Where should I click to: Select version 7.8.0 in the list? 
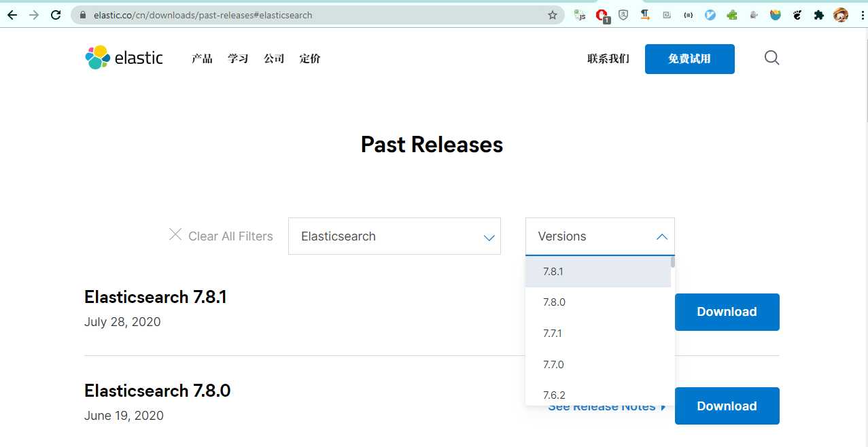coord(598,302)
